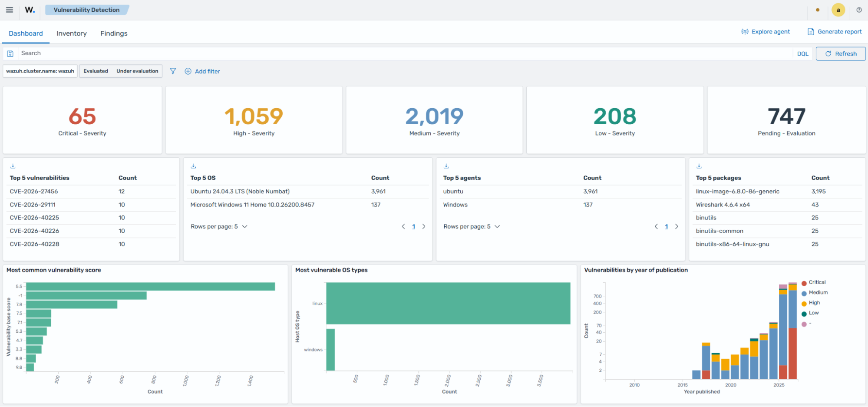This screenshot has height=407, width=868.
Task: Click CVE-2026-40226 in top vulnerabilities
Action: pos(34,231)
